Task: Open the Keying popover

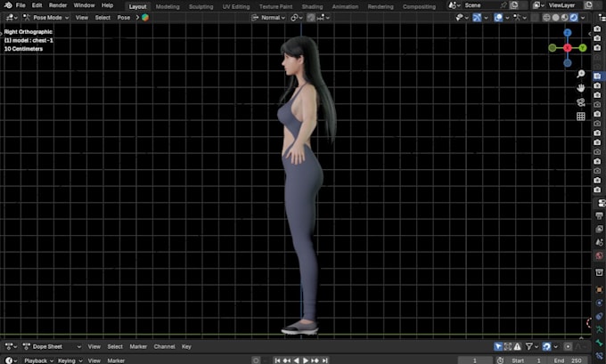Action: pos(70,360)
